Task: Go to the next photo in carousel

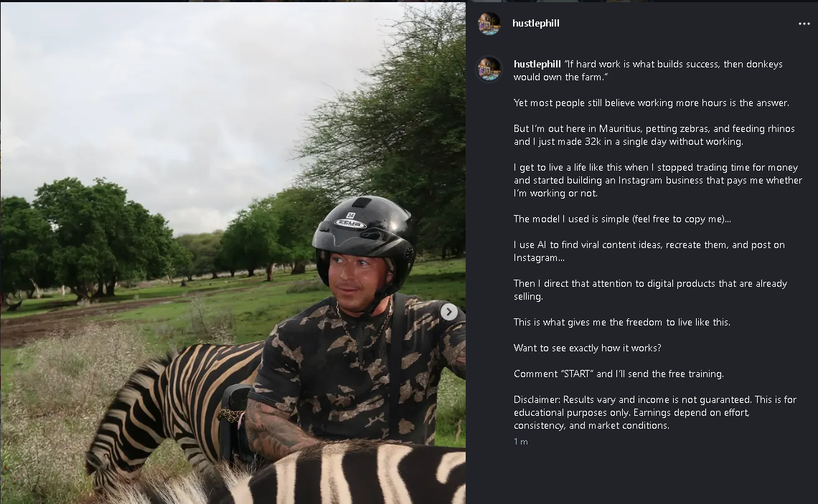Action: pyautogui.click(x=448, y=311)
